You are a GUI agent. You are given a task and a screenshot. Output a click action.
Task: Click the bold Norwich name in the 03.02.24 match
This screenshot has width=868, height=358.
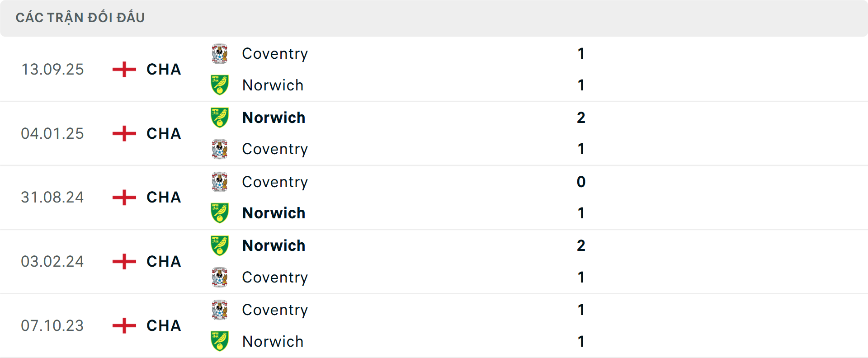tap(274, 246)
